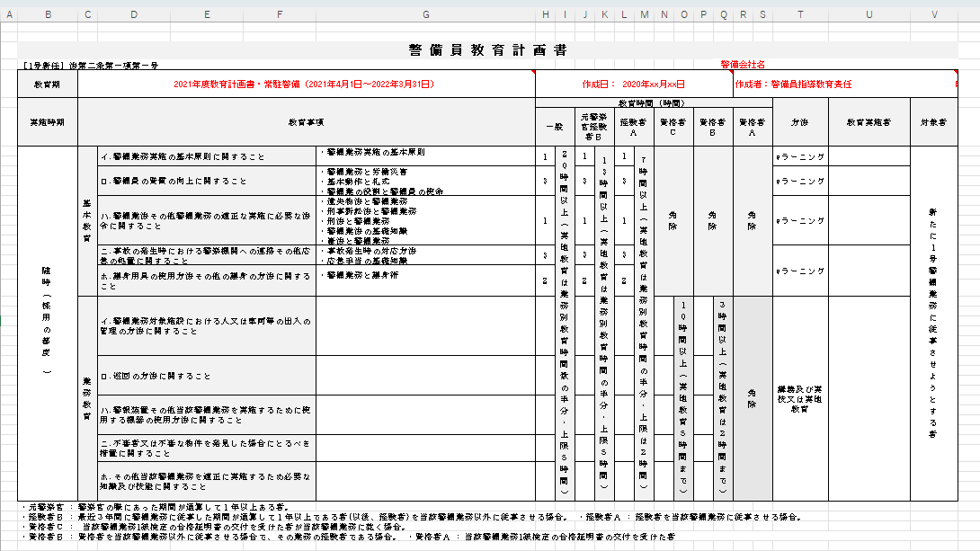The height and width of the screenshot is (551, 980).
Task: Click the red 警備会社名 label
Action: pyautogui.click(x=743, y=65)
